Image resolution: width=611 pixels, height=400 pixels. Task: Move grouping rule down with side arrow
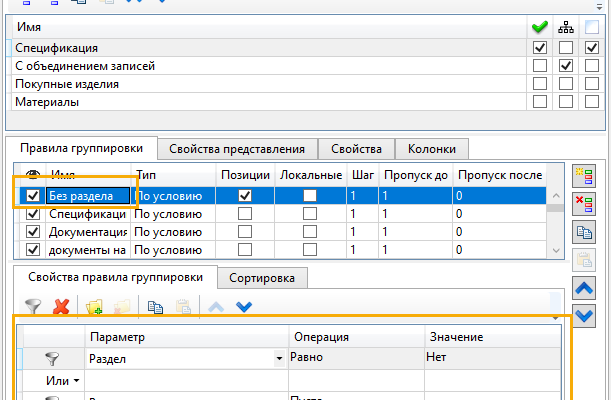point(587,315)
